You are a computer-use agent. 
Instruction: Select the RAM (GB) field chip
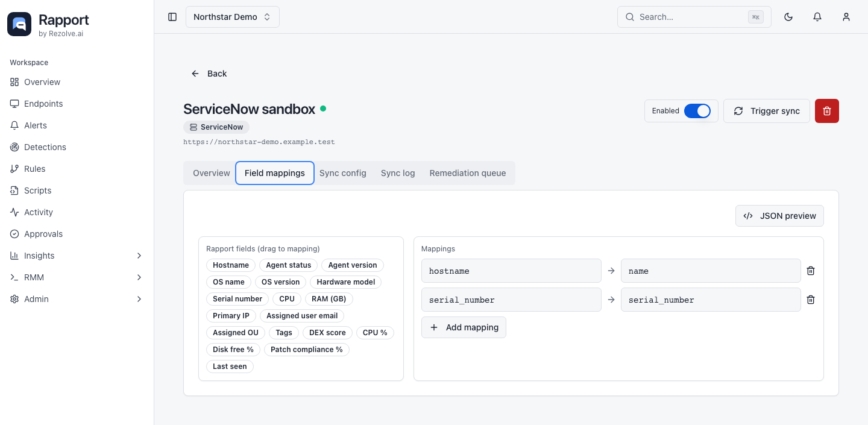pos(329,299)
